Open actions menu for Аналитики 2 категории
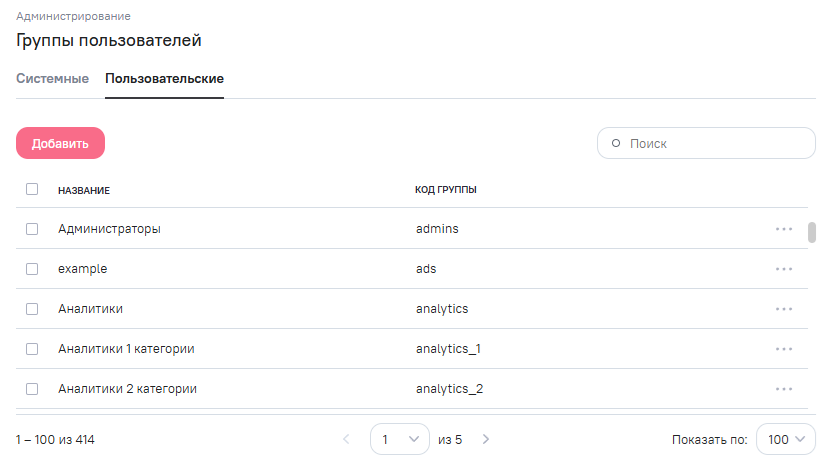823x458 pixels. pyautogui.click(x=783, y=389)
